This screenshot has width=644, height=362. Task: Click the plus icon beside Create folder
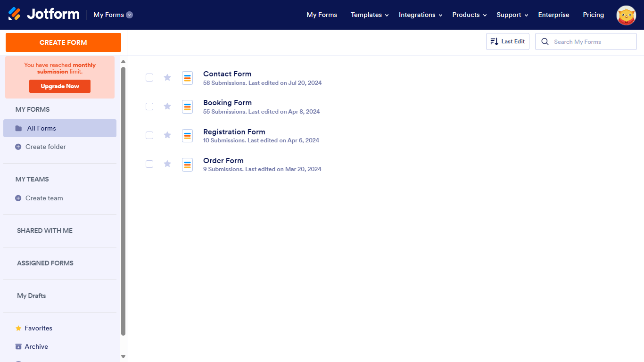[18, 147]
